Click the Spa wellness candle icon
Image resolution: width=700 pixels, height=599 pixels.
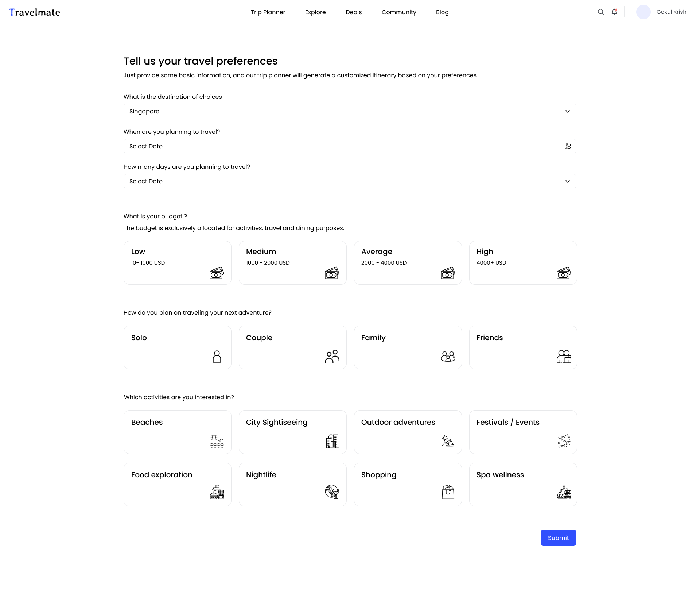click(564, 492)
